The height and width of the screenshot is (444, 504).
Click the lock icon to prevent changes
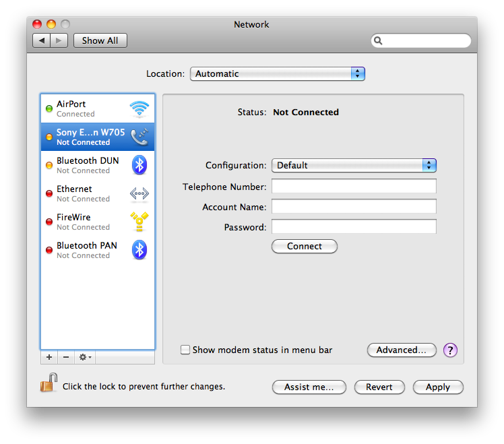[x=49, y=383]
